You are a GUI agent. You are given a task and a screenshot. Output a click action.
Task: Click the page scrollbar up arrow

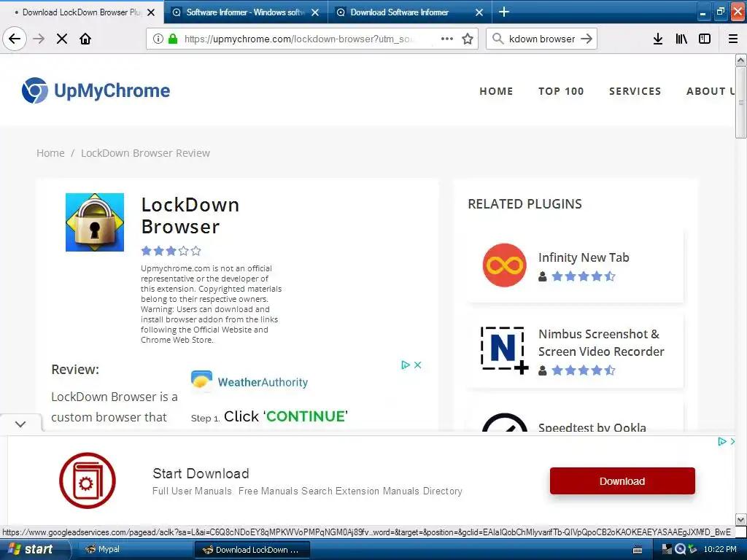click(740, 60)
